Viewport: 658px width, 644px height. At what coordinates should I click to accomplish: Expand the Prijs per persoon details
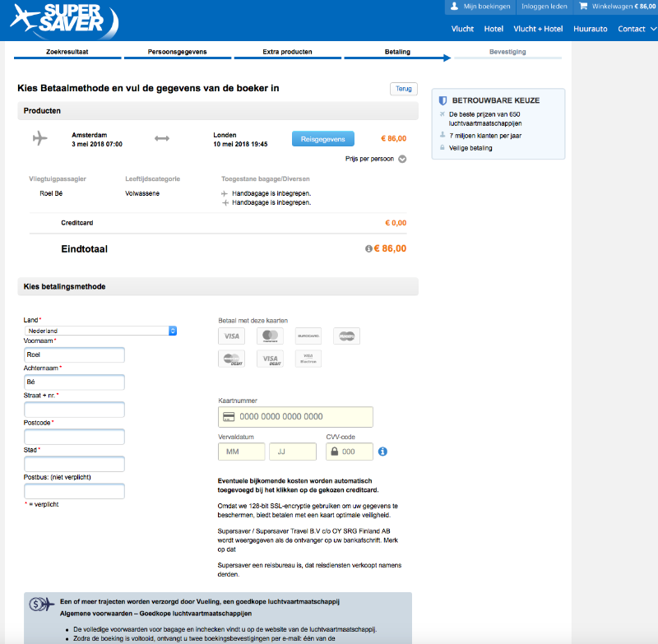pyautogui.click(x=402, y=159)
